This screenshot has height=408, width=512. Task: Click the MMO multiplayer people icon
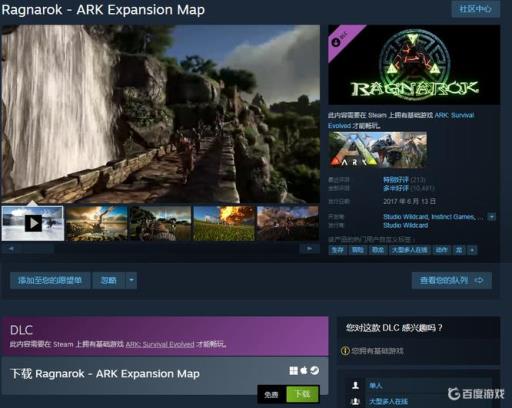[x=355, y=401]
